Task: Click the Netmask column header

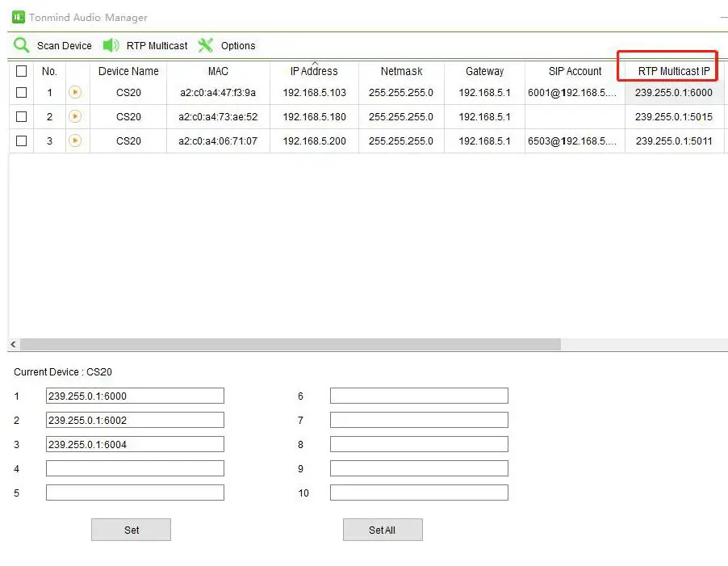Action: pos(402,71)
